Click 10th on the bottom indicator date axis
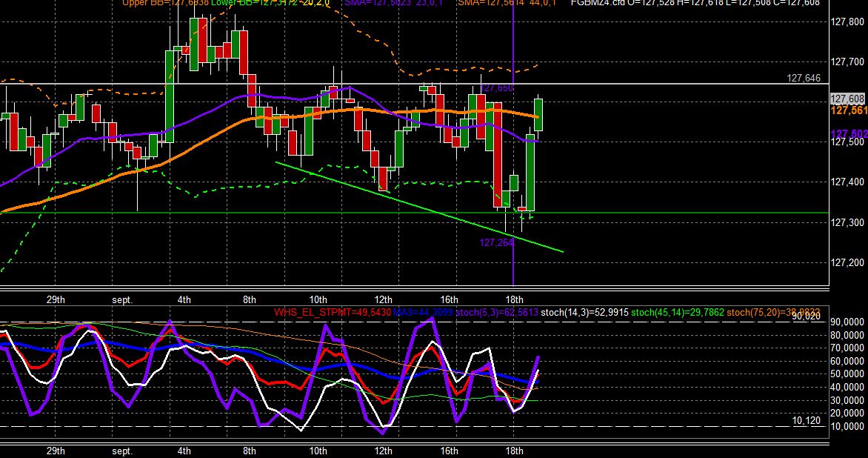Viewport: 868px width, 458px height. (x=318, y=451)
